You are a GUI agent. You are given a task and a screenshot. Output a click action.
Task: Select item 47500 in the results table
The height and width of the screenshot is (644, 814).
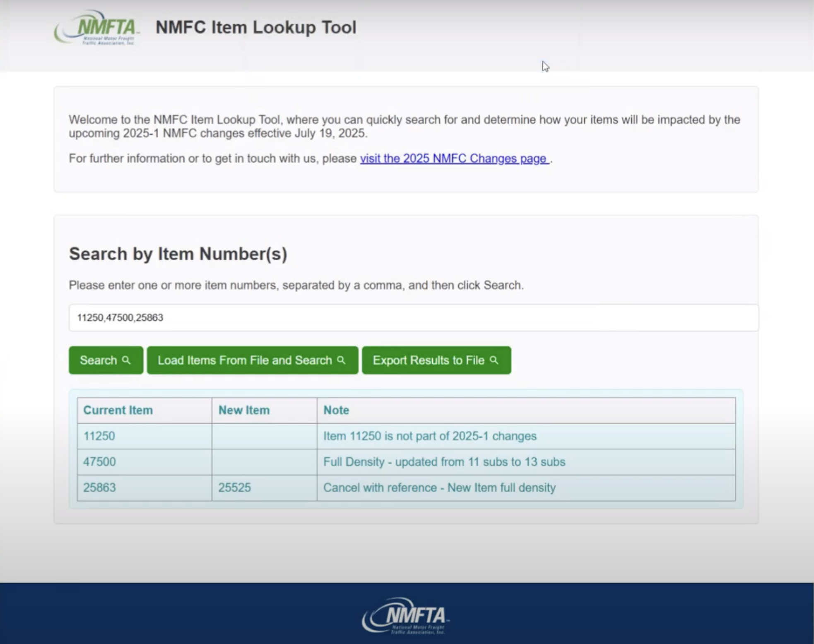coord(99,461)
